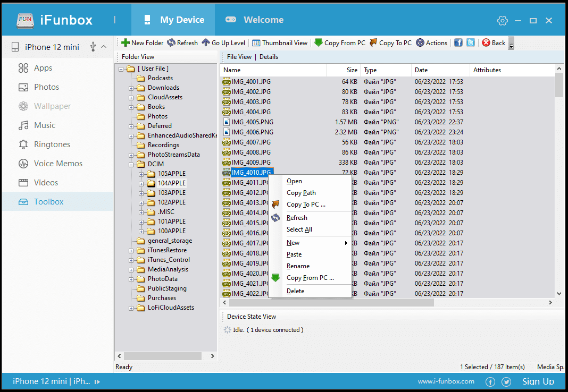This screenshot has height=392, width=568.
Task: Open Photos section in sidebar
Action: [x=39, y=87]
